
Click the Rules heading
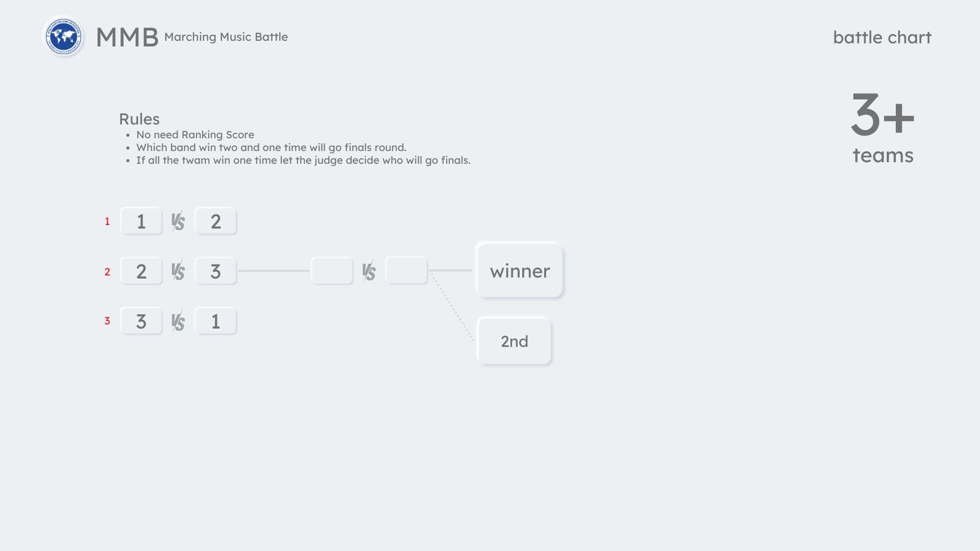coord(139,119)
